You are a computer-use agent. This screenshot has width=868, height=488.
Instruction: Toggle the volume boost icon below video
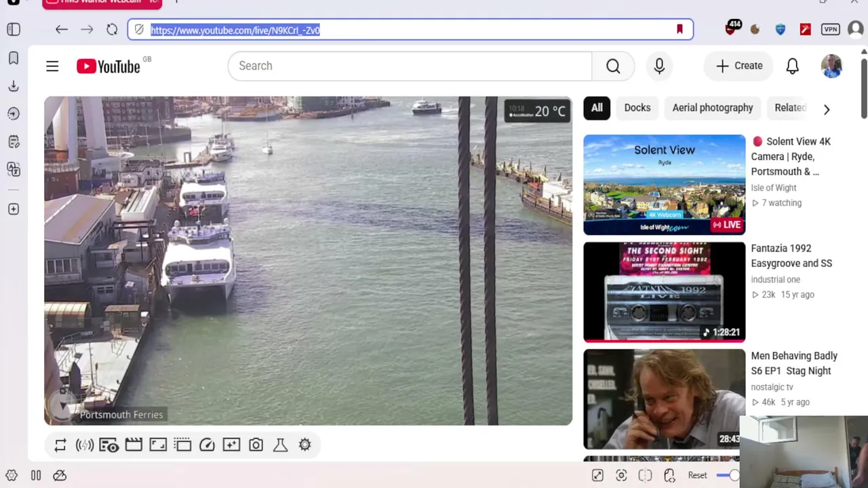(x=85, y=445)
